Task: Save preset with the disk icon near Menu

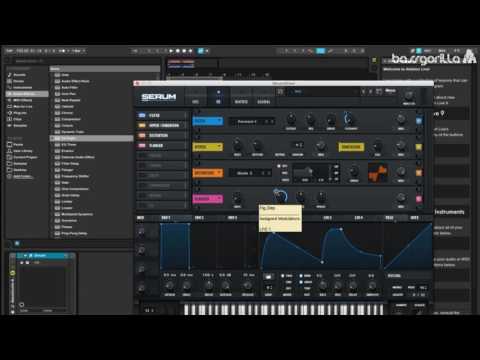Action: (379, 91)
